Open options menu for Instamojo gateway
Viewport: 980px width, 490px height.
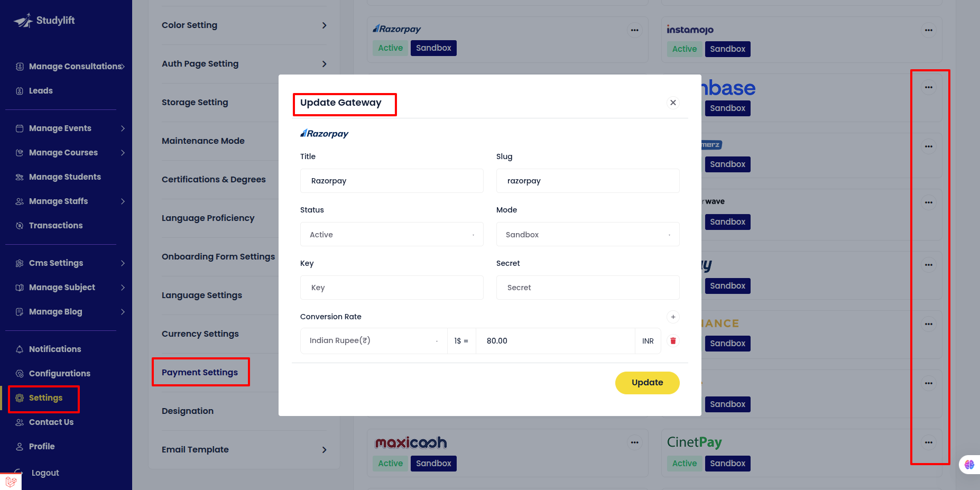[x=928, y=30]
